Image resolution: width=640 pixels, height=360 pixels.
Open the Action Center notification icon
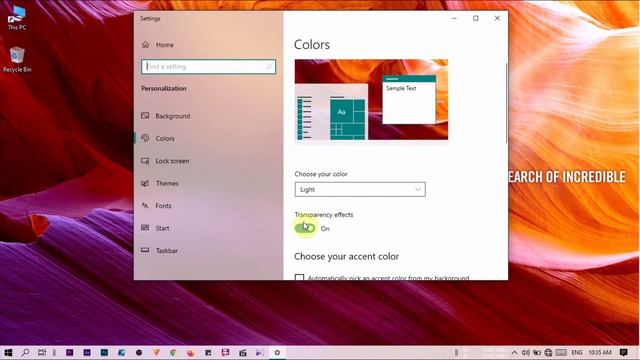(623, 352)
